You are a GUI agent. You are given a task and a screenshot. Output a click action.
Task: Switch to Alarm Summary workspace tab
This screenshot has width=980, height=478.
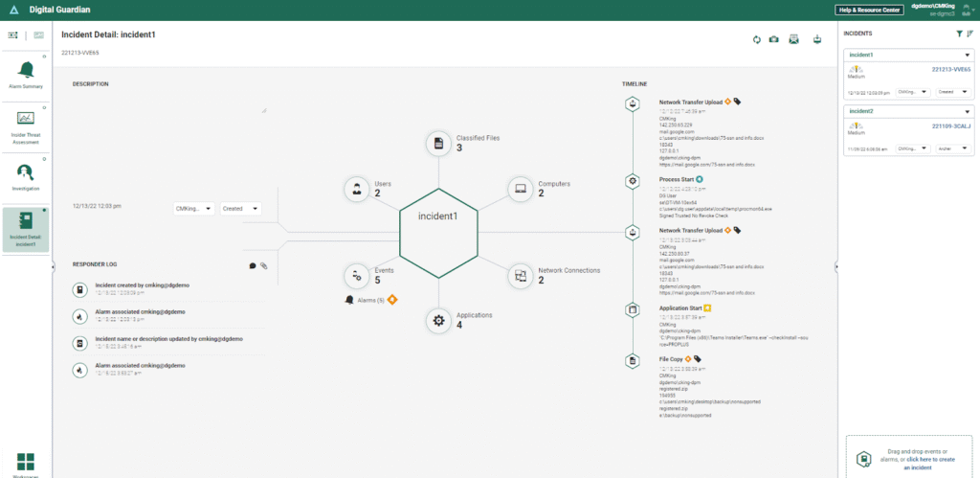[x=26, y=75]
